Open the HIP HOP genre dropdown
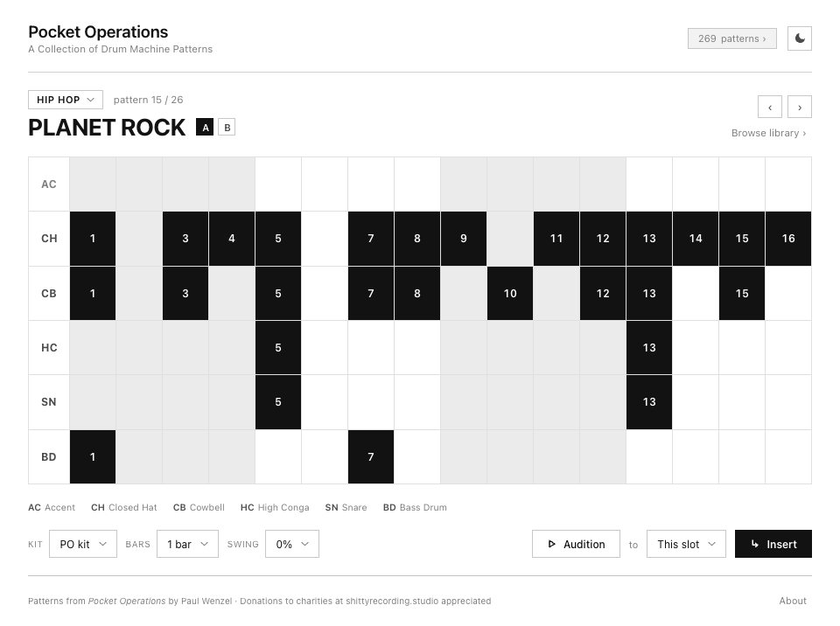 [x=66, y=100]
